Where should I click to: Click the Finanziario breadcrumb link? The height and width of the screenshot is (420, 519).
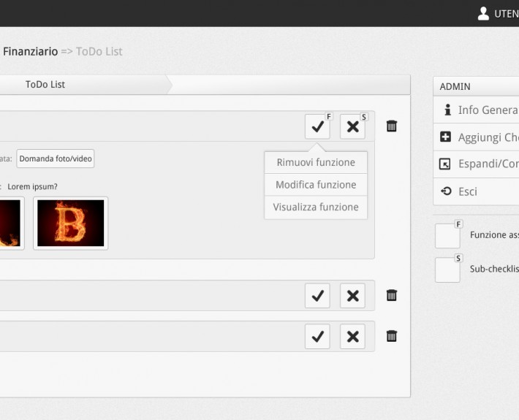pyautogui.click(x=31, y=52)
